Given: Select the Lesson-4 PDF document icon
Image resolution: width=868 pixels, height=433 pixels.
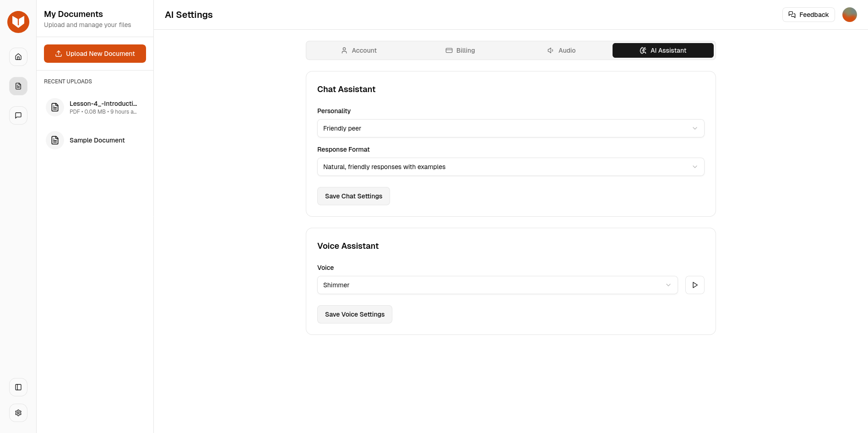Looking at the screenshot, I should click(54, 107).
